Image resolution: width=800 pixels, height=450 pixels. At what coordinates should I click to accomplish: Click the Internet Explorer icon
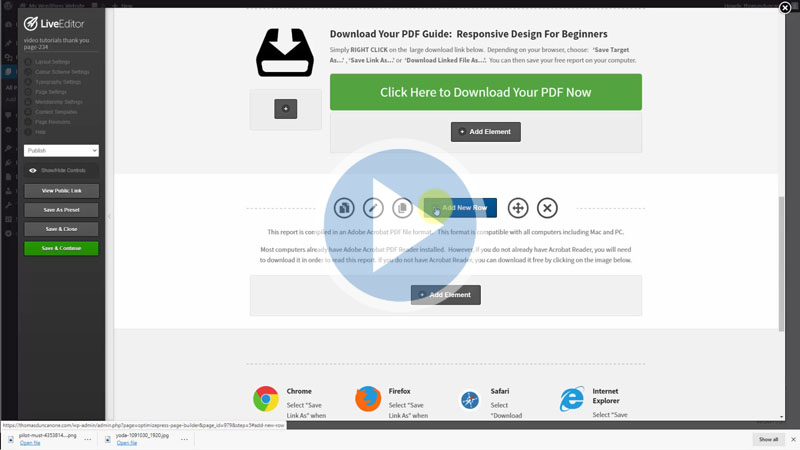[572, 399]
